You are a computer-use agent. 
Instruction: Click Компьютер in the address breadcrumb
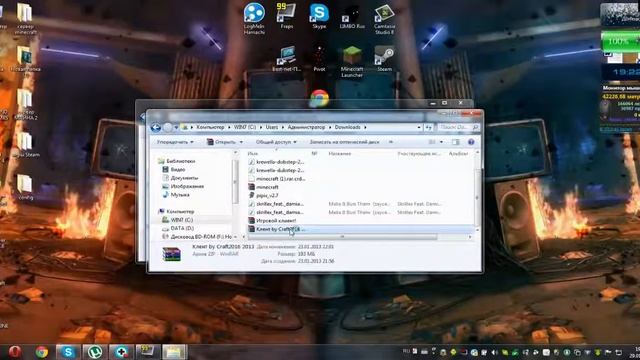(x=210, y=127)
